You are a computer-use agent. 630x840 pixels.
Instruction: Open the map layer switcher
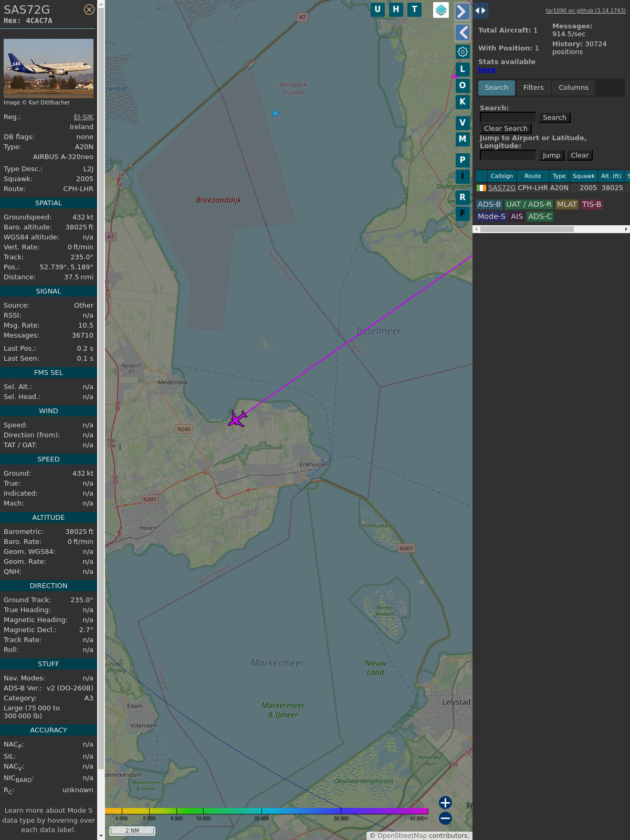[441, 10]
